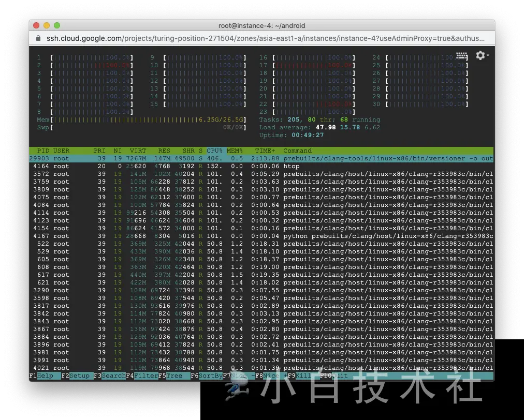Decrease priority with F7Nice -
The height and width of the screenshot is (420, 524).
point(238,376)
